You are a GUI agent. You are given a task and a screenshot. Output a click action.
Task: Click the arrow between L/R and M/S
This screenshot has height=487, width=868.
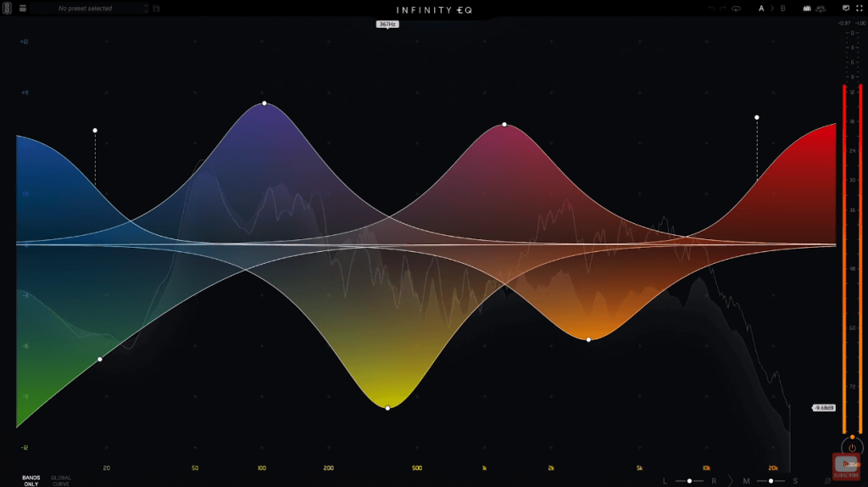(730, 481)
